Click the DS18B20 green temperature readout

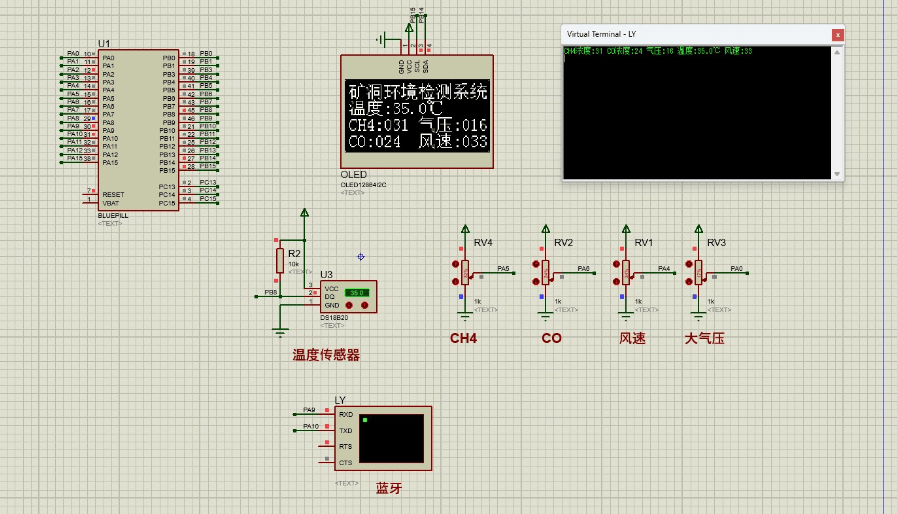tap(356, 292)
